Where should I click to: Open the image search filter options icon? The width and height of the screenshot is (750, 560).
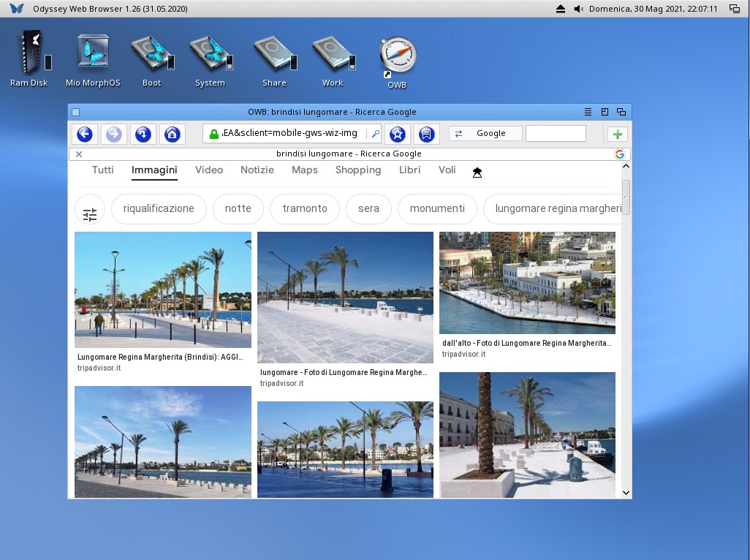pos(90,214)
